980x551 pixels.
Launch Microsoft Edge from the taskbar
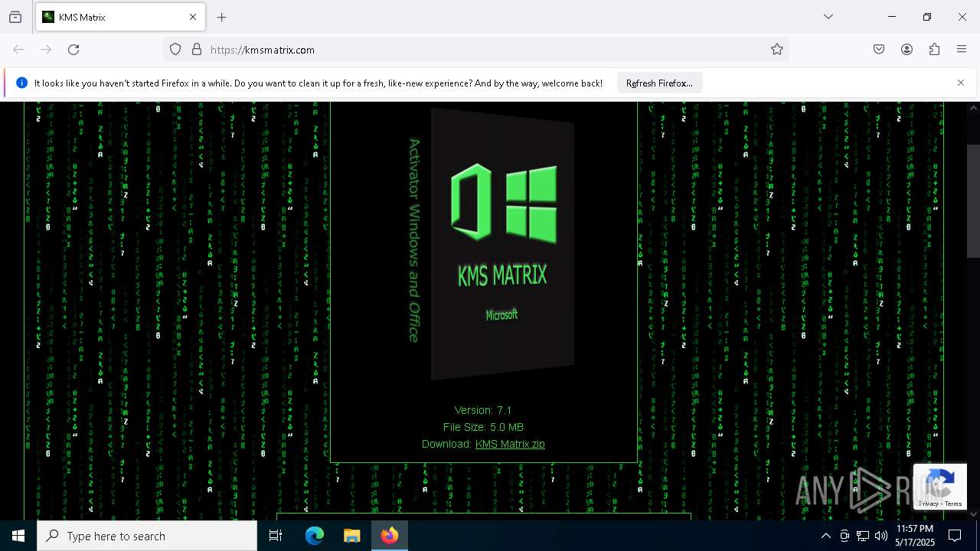(x=315, y=536)
